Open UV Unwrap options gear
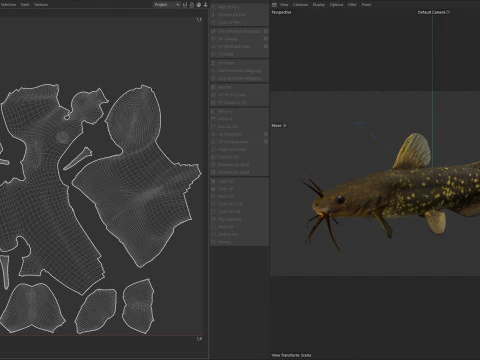 click(266, 39)
